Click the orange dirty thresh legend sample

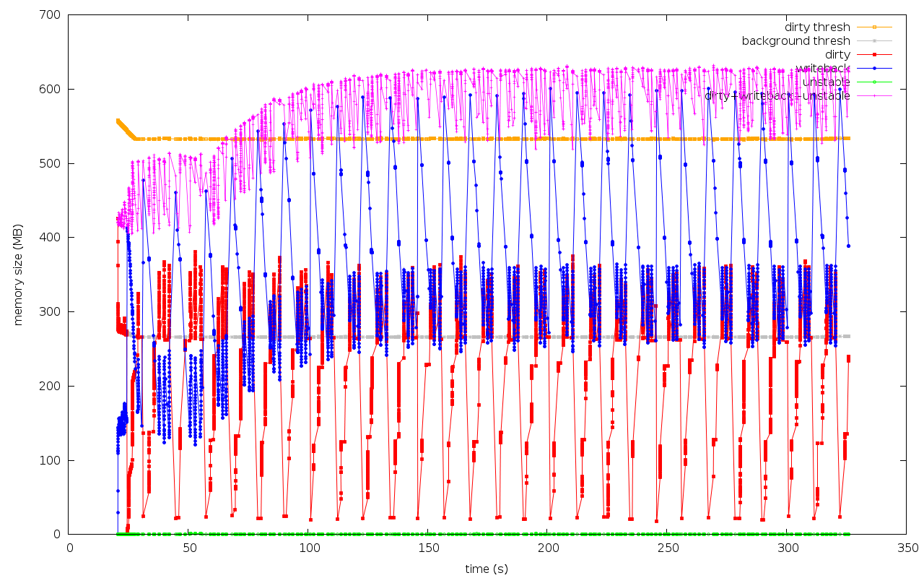point(873,27)
